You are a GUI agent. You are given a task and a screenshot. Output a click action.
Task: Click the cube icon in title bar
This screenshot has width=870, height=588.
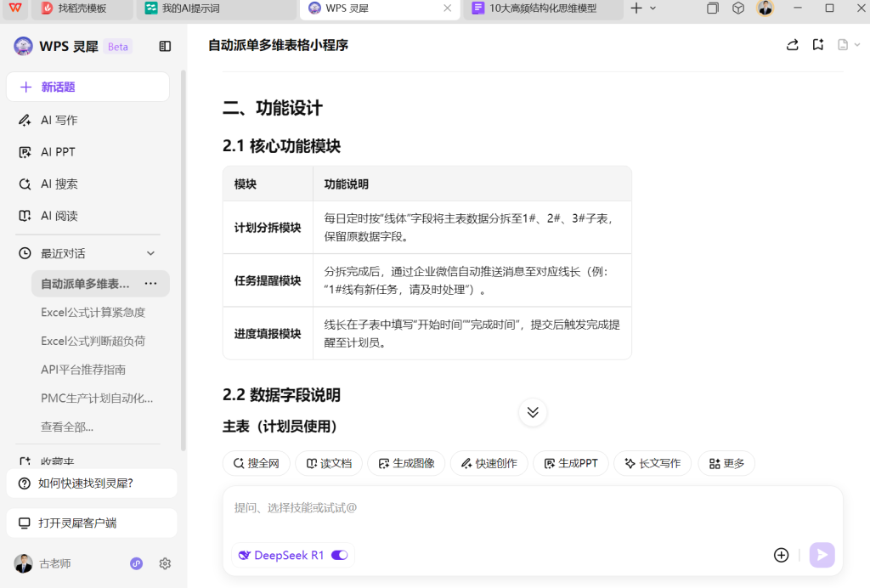click(x=738, y=8)
